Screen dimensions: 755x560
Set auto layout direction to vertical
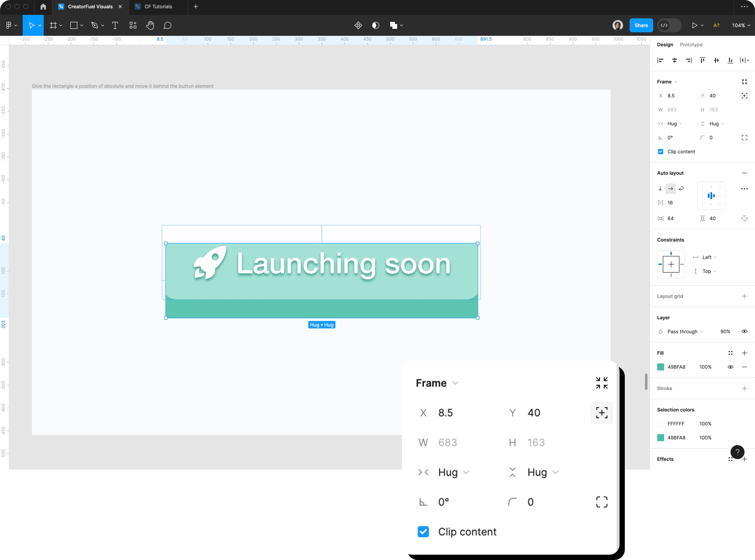[660, 188]
